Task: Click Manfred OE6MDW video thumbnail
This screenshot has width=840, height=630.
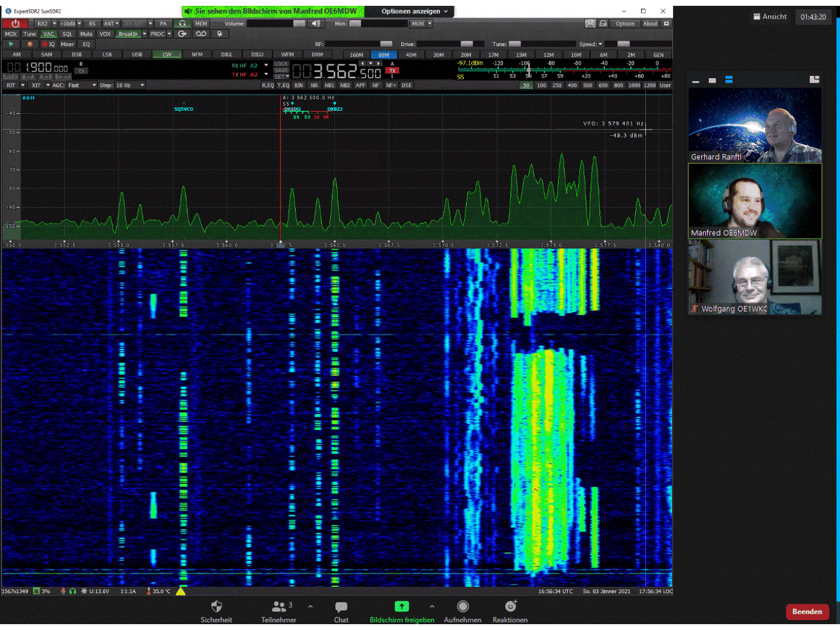Action: 755,201
